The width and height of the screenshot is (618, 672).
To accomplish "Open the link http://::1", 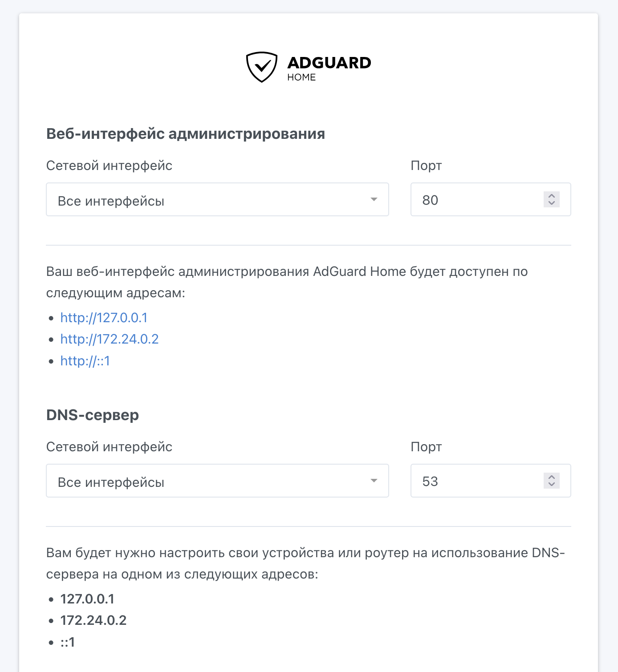I will [85, 361].
